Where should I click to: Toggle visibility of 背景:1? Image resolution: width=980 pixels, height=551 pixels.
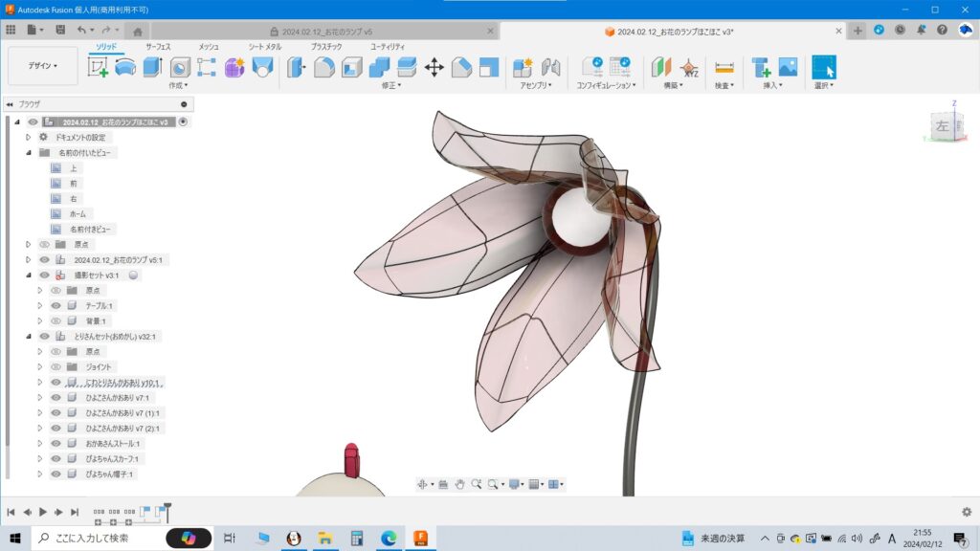[56, 321]
